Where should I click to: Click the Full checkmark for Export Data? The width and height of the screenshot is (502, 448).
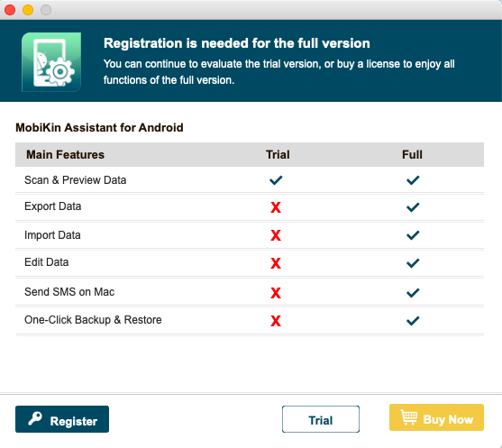tap(413, 207)
